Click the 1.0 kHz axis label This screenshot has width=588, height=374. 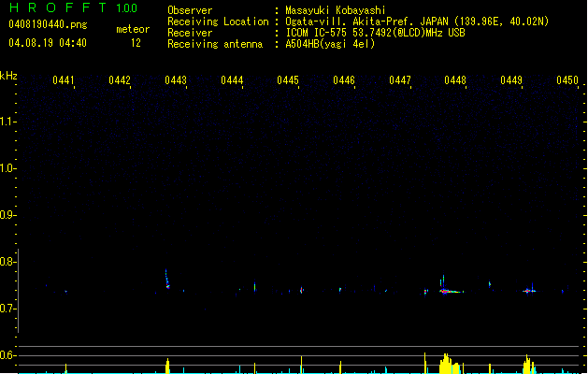[x=7, y=168]
